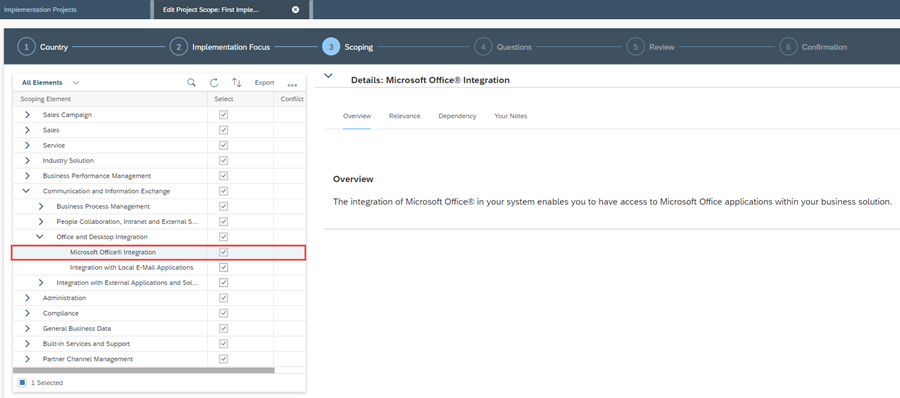Viewport: 900px width, 398px height.
Task: Select Integration with Local E-Mail Applications row
Action: coord(158,268)
